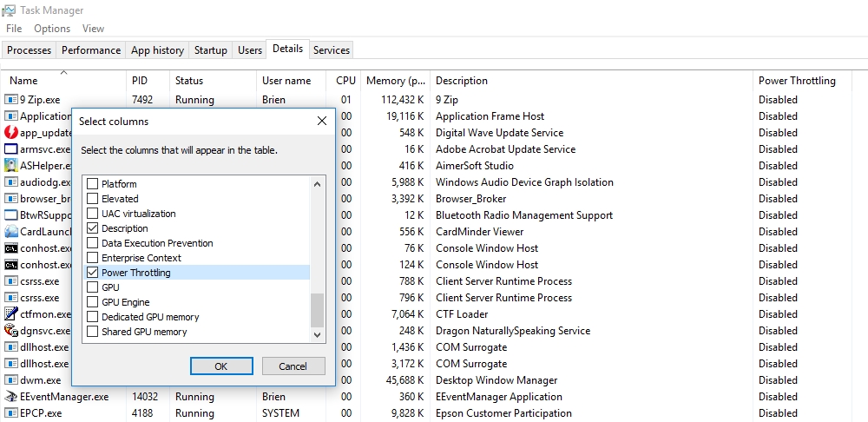Sort by the CPU column header
The width and height of the screenshot is (868, 422).
[x=344, y=80]
